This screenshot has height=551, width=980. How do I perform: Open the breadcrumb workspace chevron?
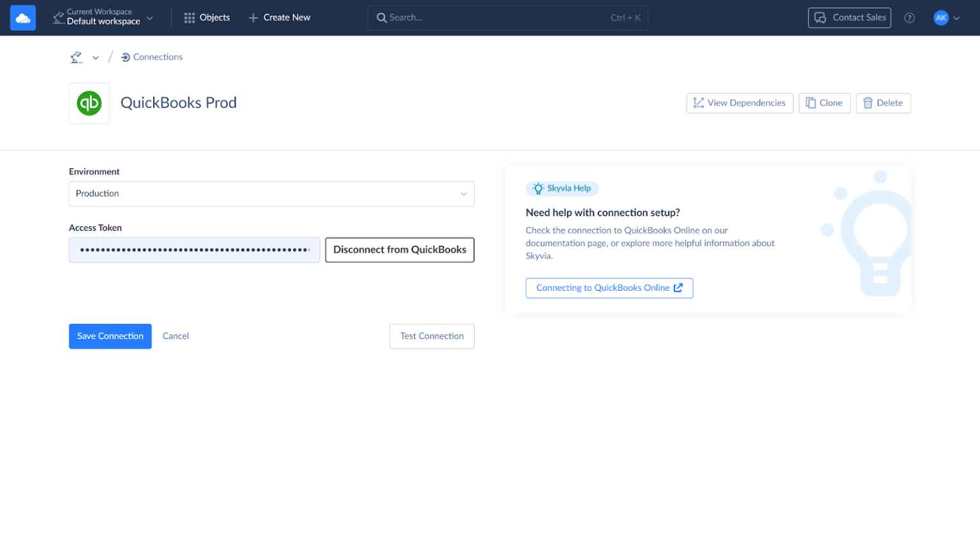[x=96, y=57]
